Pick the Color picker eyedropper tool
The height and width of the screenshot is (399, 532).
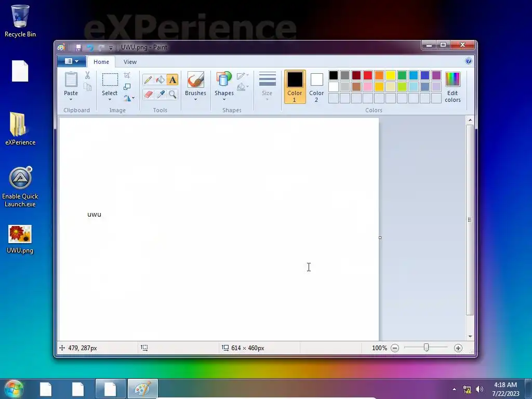pos(160,94)
